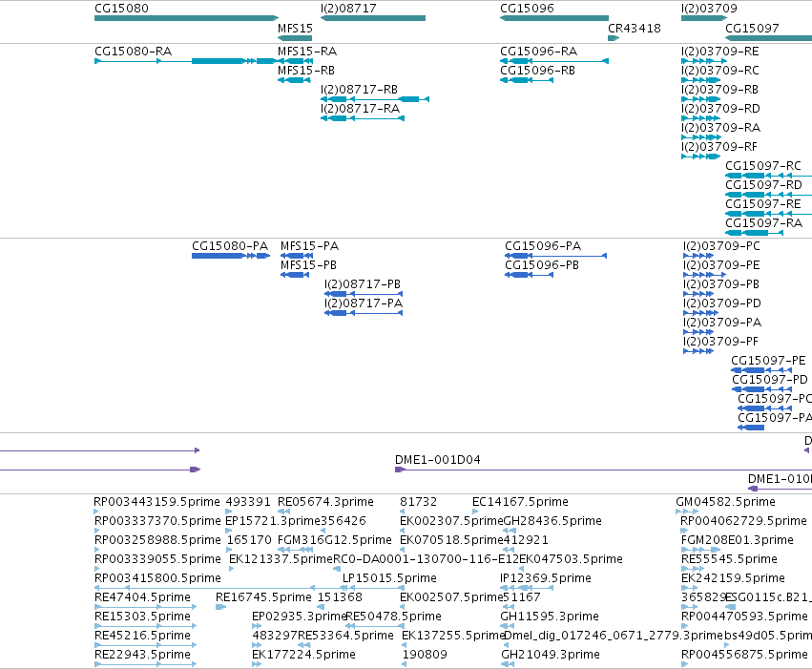Click the CG15097-RC transcript label
Screen dimensions: 812x669
pos(763,166)
